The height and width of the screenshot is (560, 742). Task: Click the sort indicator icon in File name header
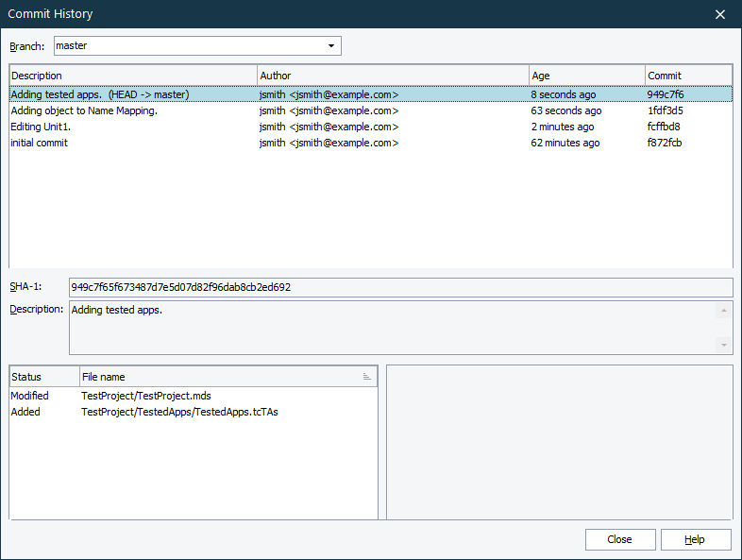[x=367, y=377]
